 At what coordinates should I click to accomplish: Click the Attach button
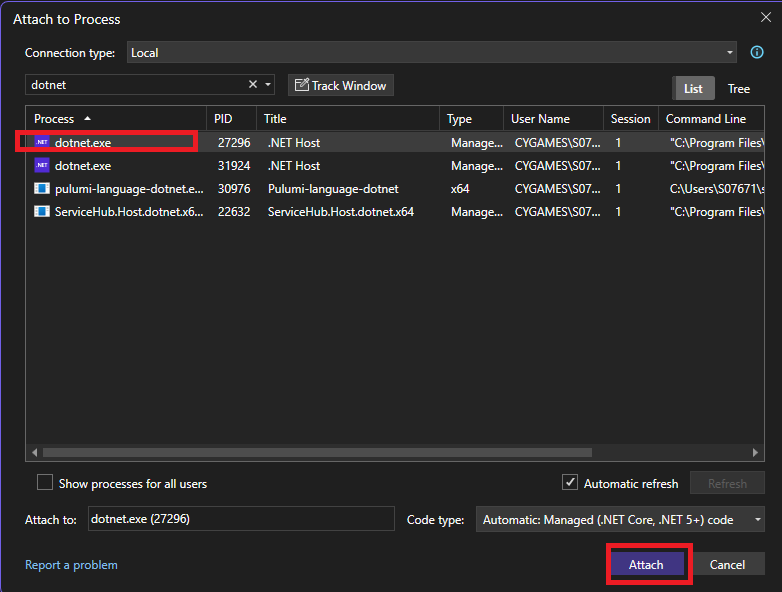coord(646,565)
